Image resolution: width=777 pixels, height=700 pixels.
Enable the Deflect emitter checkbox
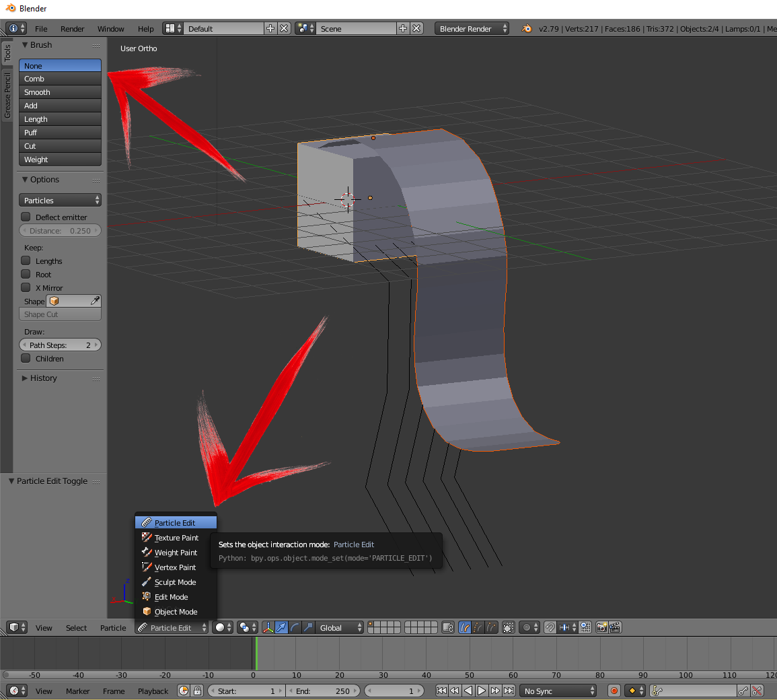[26, 217]
